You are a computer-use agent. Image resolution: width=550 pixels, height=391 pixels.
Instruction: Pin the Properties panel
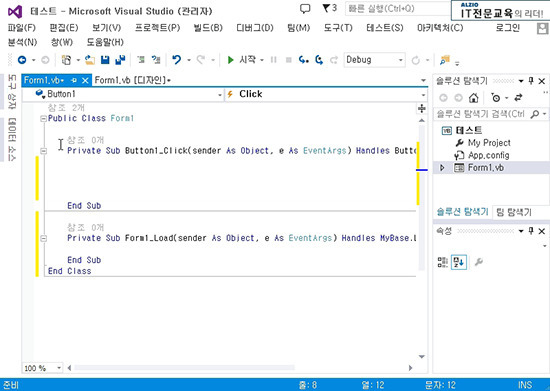[531, 231]
